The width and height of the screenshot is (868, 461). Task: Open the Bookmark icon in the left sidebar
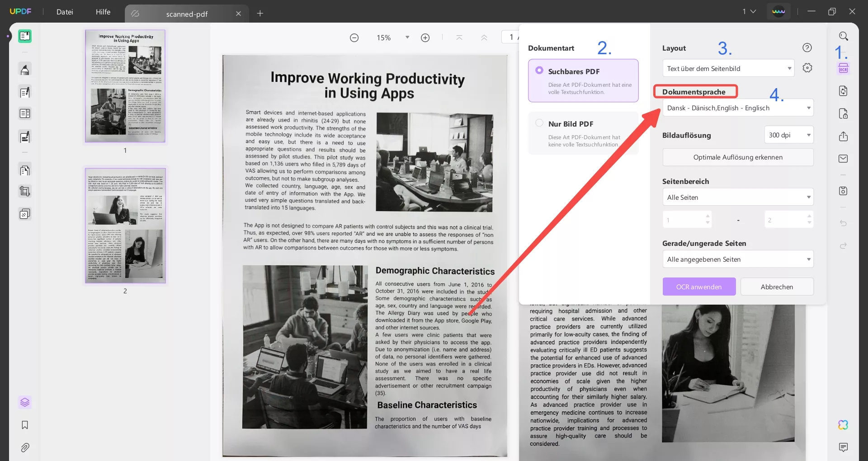pos(25,425)
